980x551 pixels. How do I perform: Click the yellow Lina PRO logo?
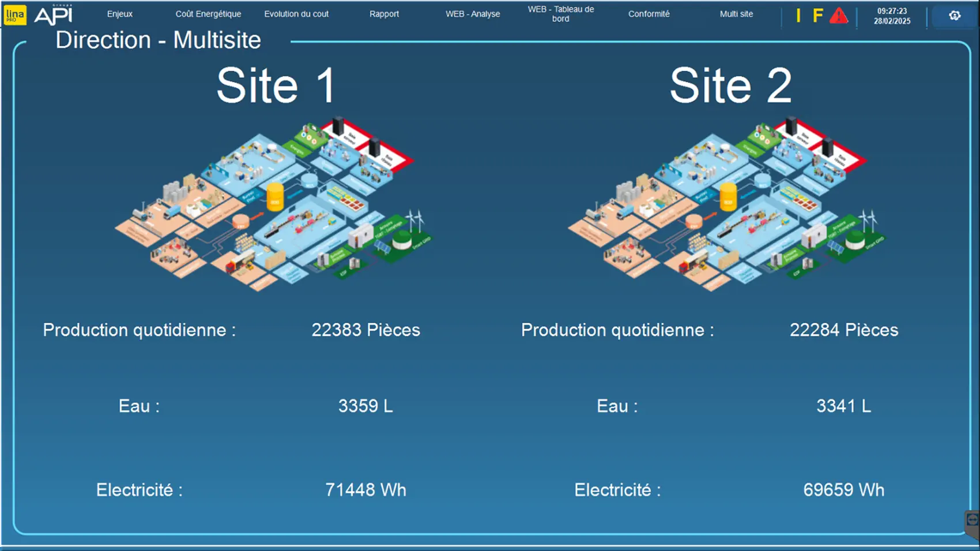(15, 16)
